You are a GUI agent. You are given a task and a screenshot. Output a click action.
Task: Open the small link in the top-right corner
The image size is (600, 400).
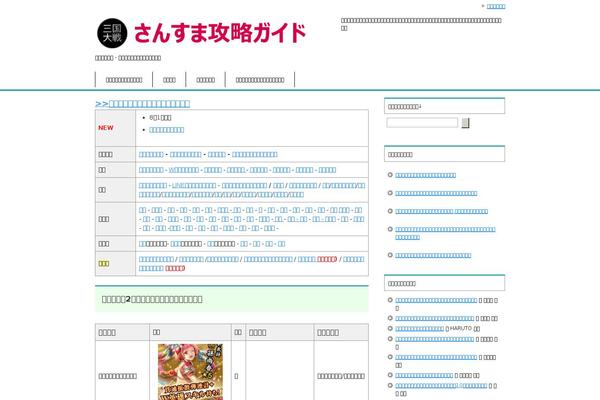[x=496, y=6]
